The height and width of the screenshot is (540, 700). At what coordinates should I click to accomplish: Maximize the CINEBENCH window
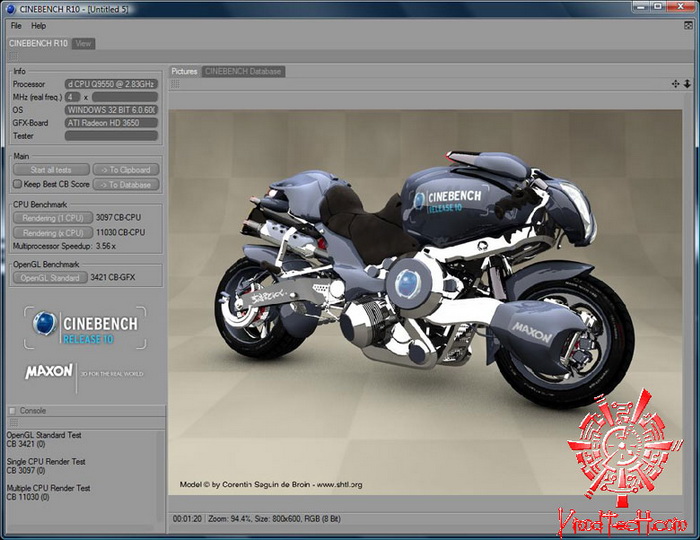click(658, 6)
